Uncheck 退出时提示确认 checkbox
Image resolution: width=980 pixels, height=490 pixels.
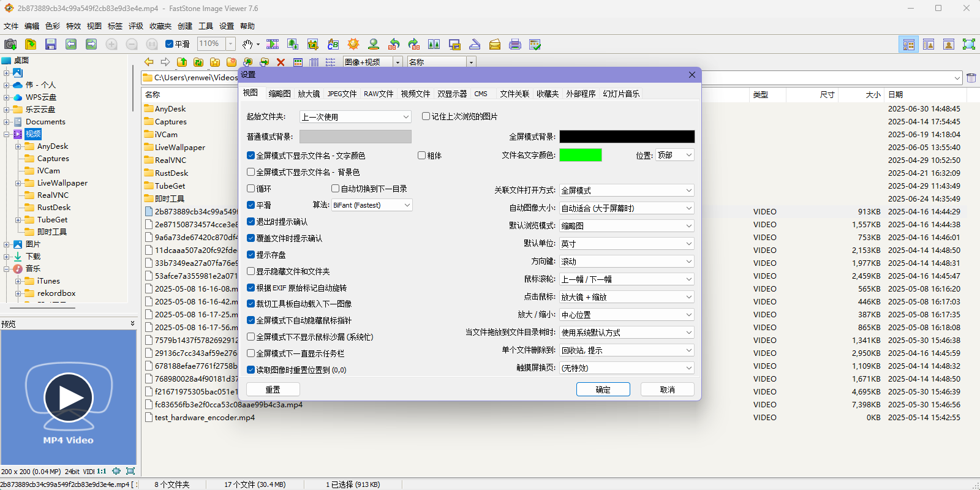(x=251, y=222)
